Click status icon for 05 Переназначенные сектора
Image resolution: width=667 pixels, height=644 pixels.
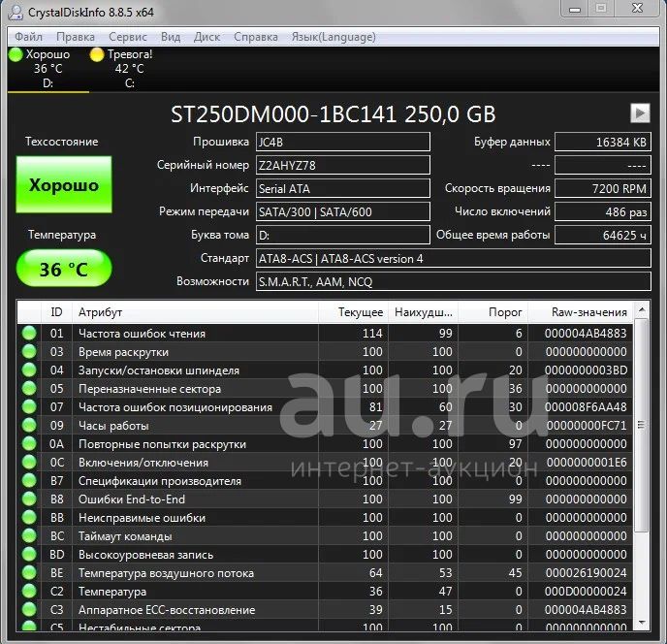tap(29, 388)
